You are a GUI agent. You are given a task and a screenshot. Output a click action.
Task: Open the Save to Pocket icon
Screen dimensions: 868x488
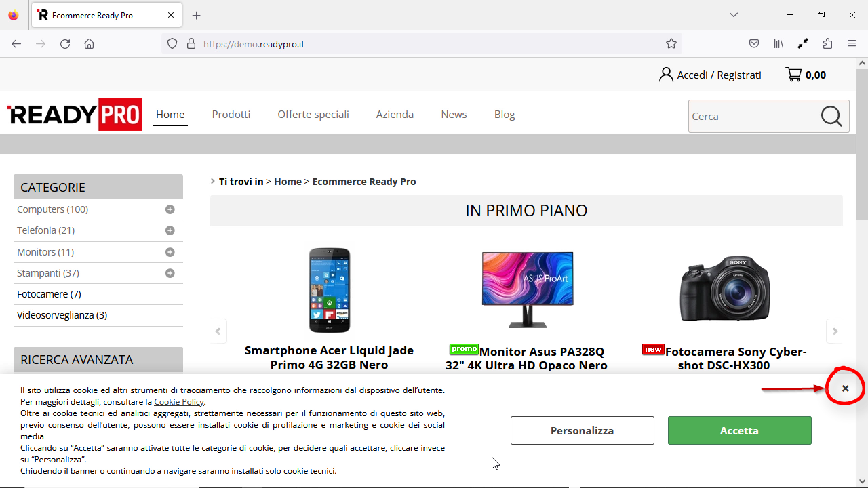click(754, 44)
